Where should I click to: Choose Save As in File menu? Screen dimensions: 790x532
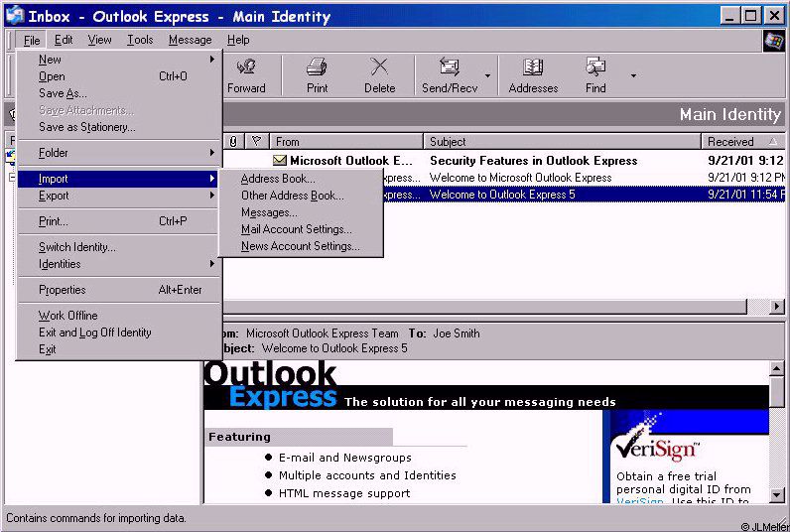tap(118, 93)
